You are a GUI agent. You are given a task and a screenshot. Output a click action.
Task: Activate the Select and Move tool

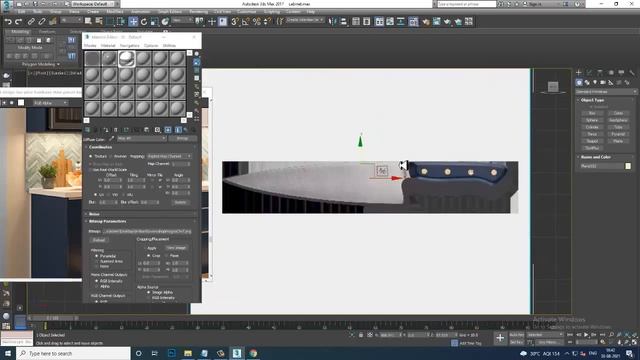pos(133,22)
